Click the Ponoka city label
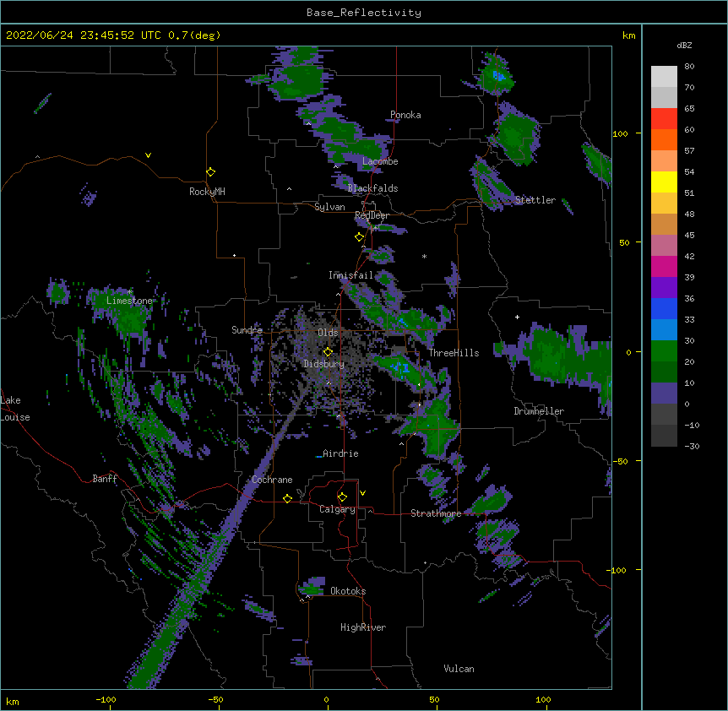Viewport: 728px width, 711px height. [405, 115]
